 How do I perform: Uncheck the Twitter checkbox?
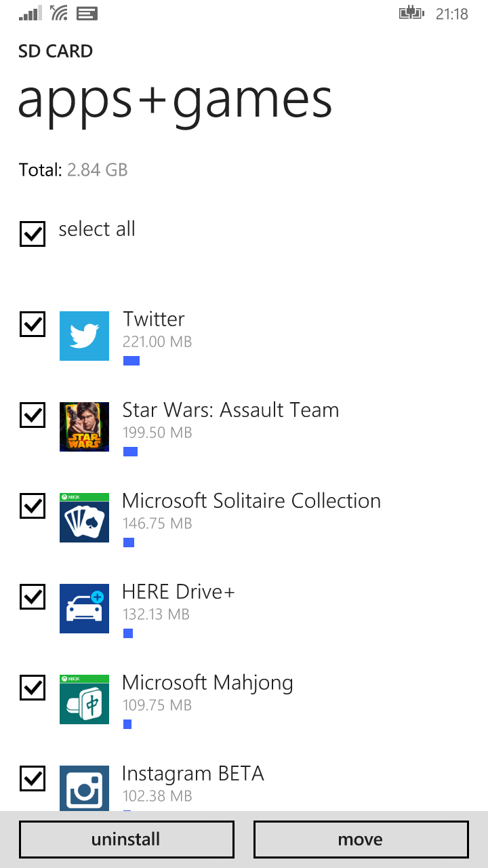point(33,324)
